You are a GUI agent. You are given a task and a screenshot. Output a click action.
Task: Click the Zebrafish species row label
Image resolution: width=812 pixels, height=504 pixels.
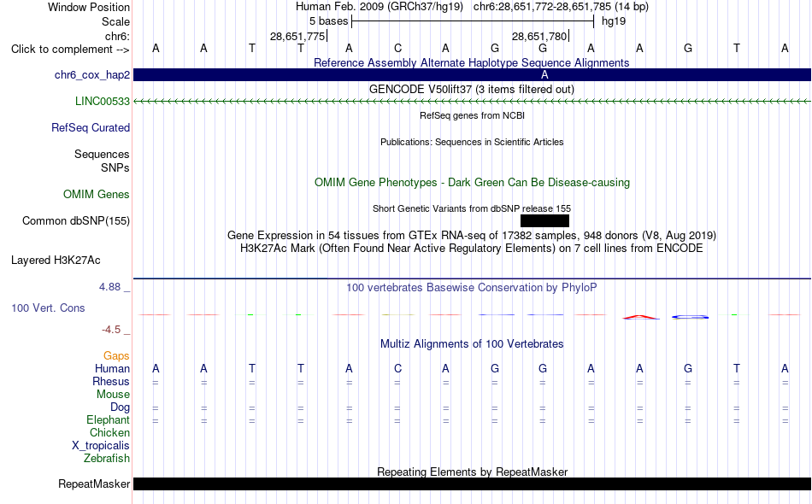point(107,459)
